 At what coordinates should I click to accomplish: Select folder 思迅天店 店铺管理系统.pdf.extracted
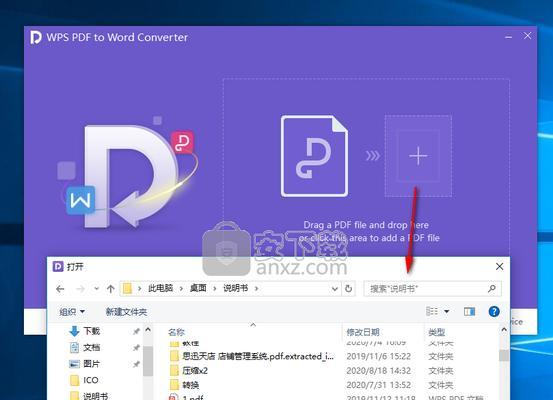coord(258,356)
